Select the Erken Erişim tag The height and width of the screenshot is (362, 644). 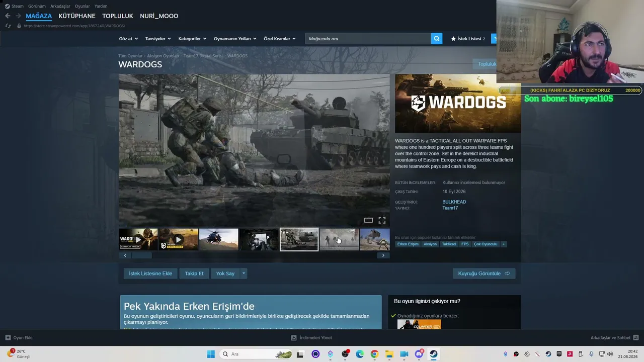point(408,244)
